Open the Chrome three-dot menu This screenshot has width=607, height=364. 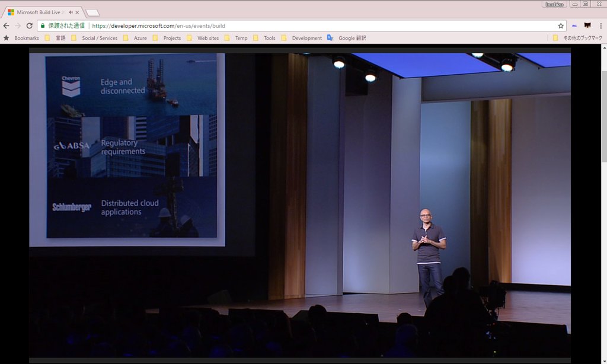(x=600, y=26)
